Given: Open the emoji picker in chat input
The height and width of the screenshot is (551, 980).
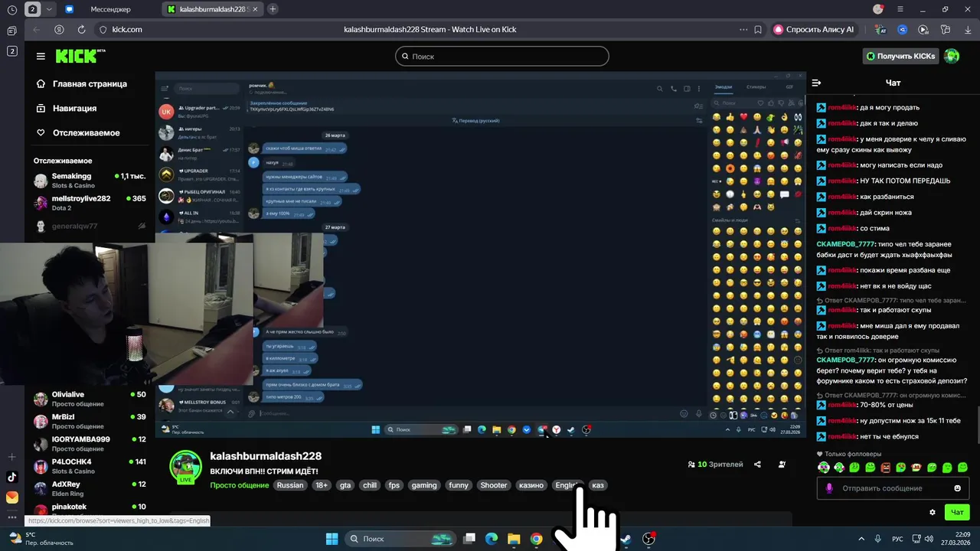Looking at the screenshot, I should (957, 488).
